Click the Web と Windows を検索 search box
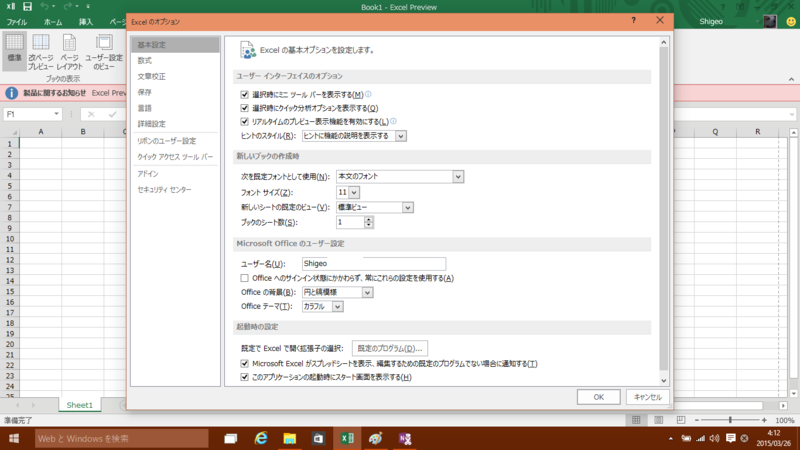Viewport: 800px width, 450px height. point(121,438)
